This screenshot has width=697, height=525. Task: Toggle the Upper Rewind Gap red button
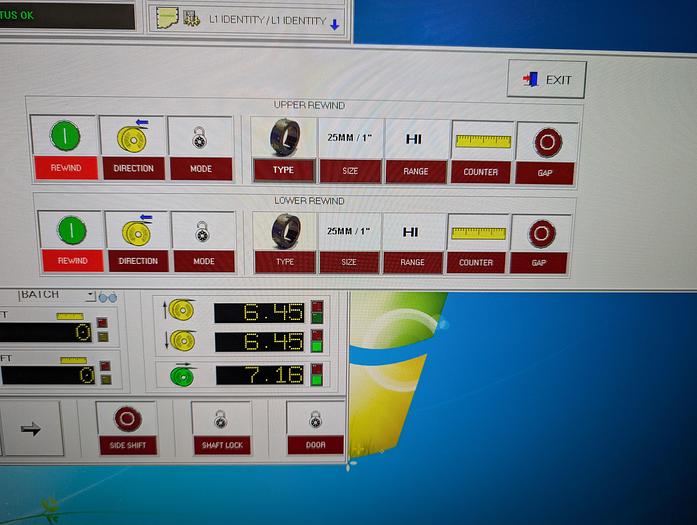[x=547, y=142]
